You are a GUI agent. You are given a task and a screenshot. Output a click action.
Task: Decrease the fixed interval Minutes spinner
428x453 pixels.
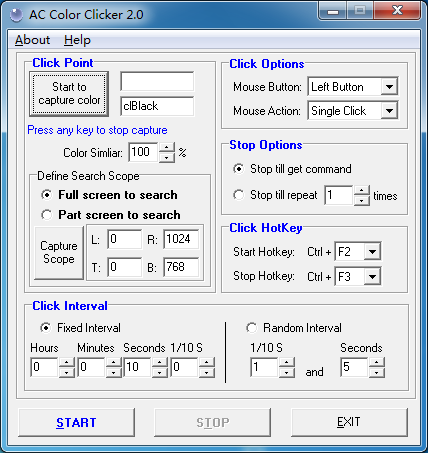[x=114, y=372]
